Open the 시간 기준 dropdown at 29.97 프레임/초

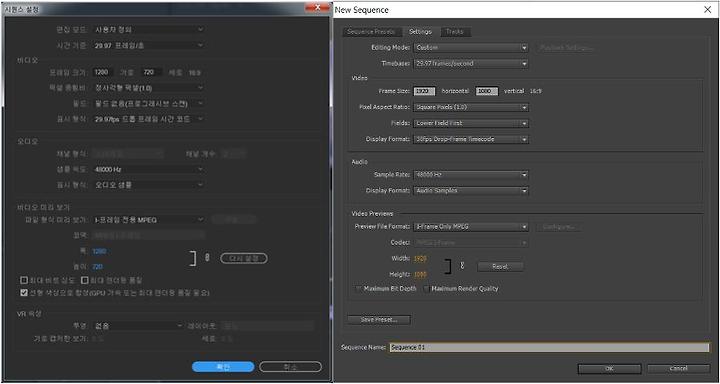click(148, 45)
